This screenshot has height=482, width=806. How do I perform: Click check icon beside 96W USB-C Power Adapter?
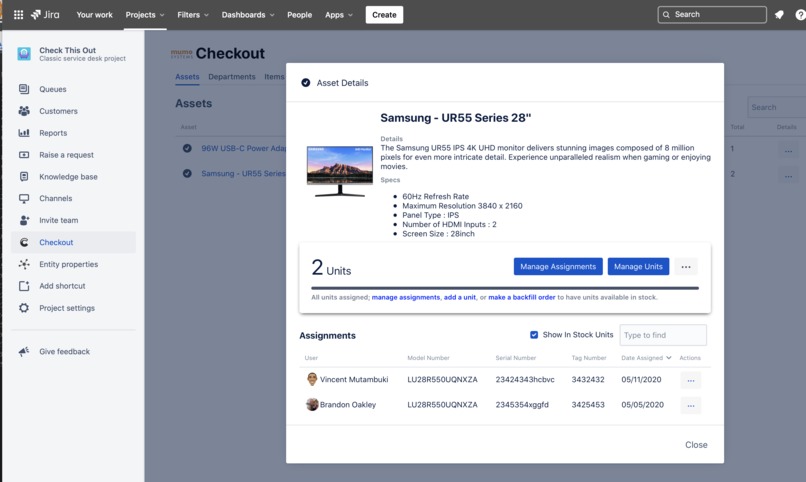[x=187, y=148]
